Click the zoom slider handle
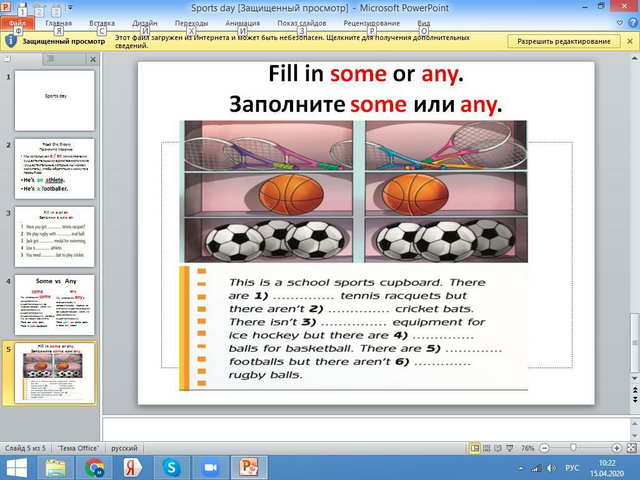 coord(573,448)
